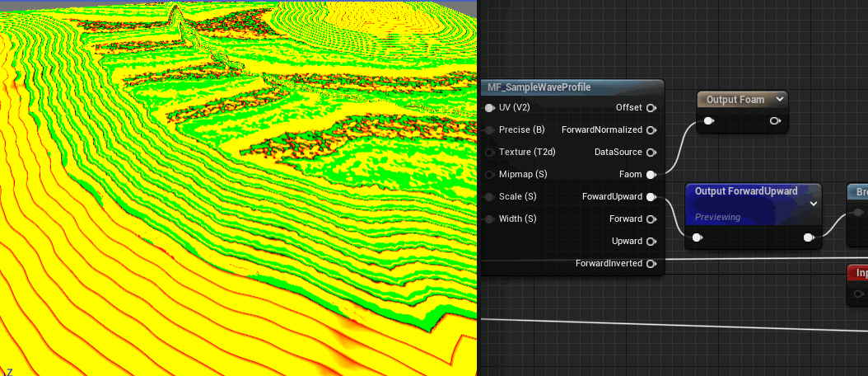The image size is (868, 376).
Task: Click the Texture (T2d) input pin
Action: 489,152
